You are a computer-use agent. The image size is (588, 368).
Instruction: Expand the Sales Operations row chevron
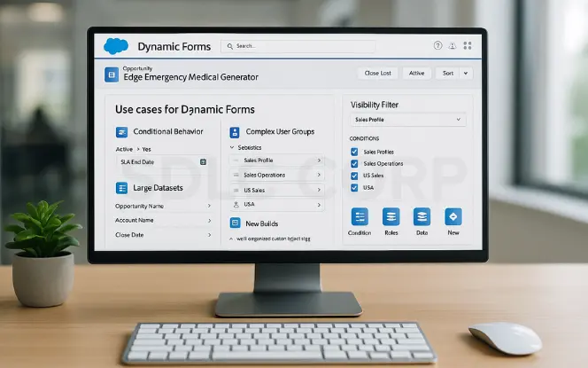pyautogui.click(x=319, y=175)
